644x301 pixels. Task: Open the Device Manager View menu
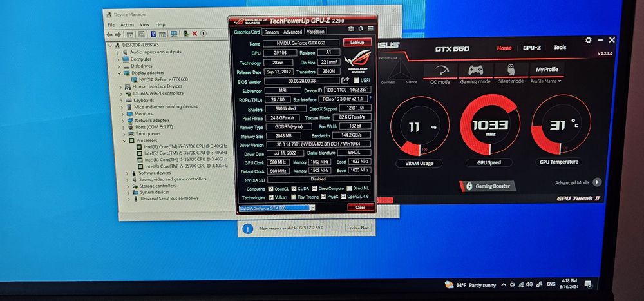144,24
